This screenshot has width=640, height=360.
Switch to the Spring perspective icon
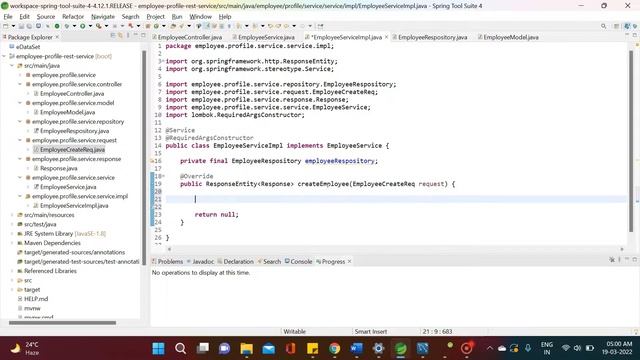click(627, 26)
